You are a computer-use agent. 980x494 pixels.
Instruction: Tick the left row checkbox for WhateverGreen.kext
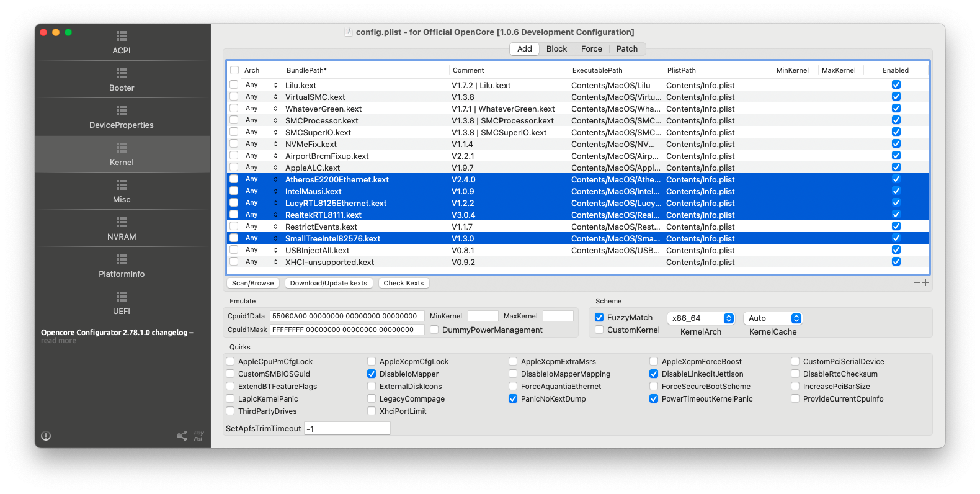(x=234, y=109)
